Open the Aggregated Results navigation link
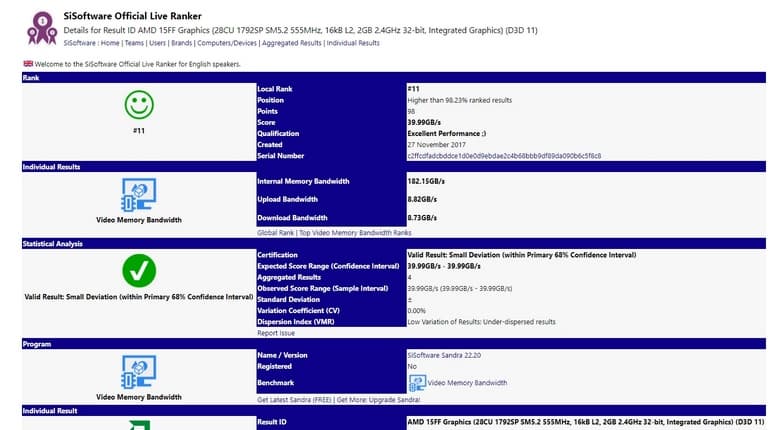Screen dimensions: 780x430 [292, 43]
